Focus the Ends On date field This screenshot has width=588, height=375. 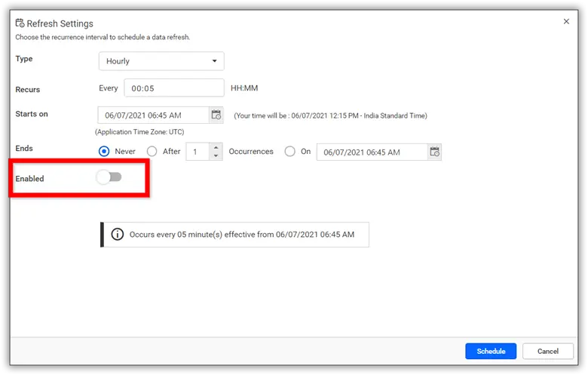(372, 152)
